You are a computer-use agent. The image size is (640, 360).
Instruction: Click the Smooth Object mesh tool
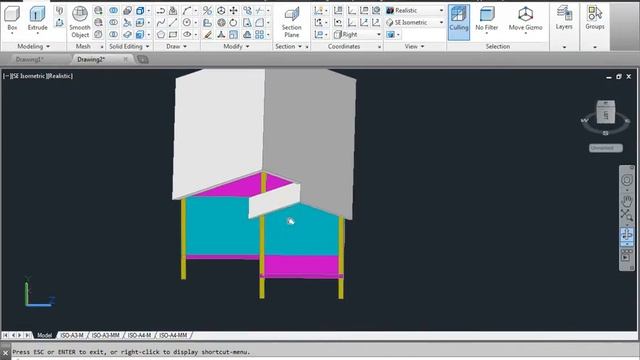80,22
